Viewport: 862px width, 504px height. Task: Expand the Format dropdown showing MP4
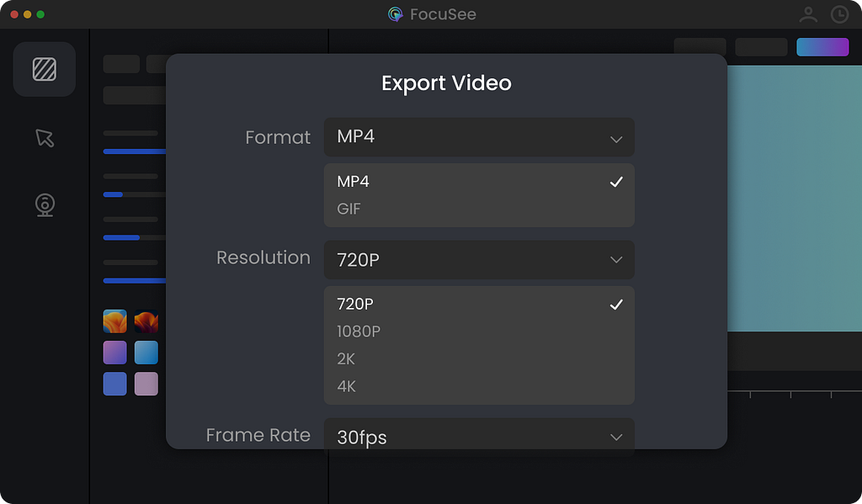pyautogui.click(x=479, y=137)
